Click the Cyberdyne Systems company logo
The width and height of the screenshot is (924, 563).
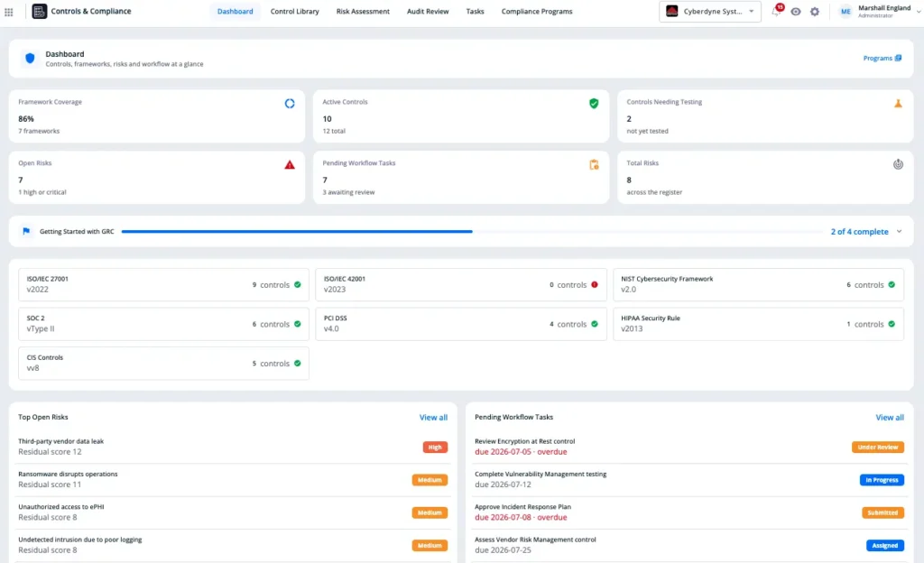click(671, 11)
